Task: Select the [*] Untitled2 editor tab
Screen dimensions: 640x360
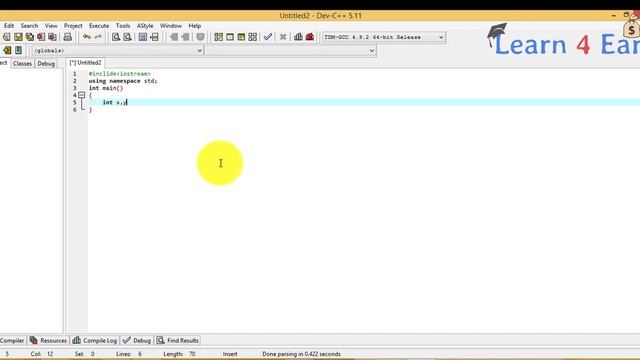Action: pyautogui.click(x=85, y=63)
